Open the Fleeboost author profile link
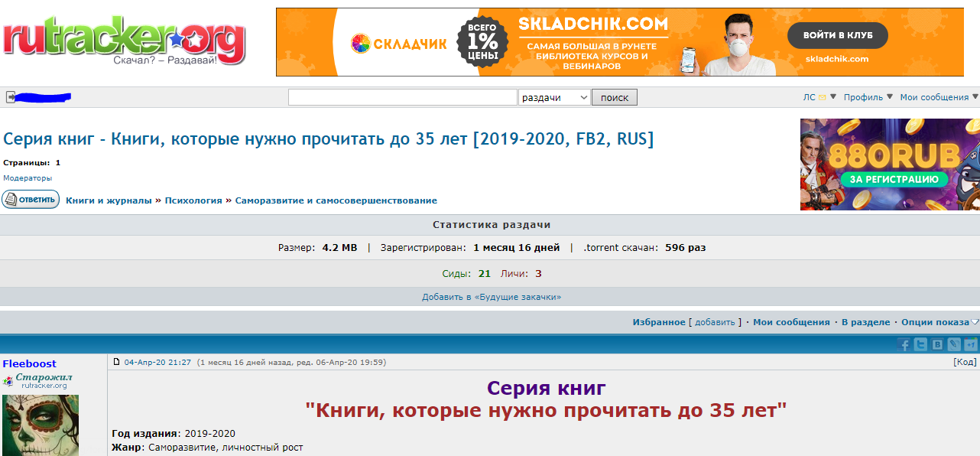The width and height of the screenshot is (980, 456). 29,363
